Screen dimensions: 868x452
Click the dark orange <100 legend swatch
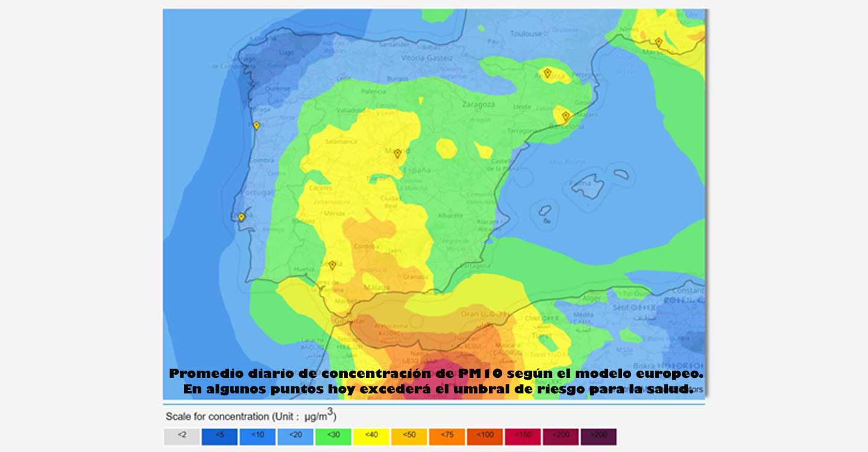pyautogui.click(x=485, y=437)
